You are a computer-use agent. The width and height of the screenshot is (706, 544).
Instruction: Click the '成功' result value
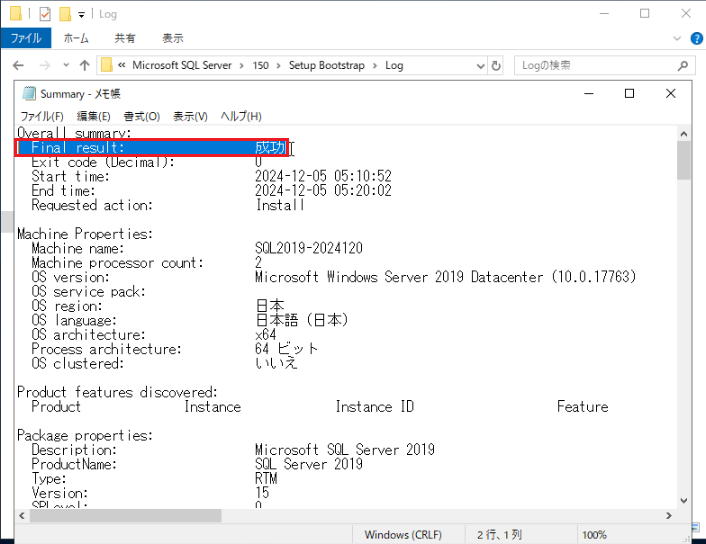[x=270, y=147]
